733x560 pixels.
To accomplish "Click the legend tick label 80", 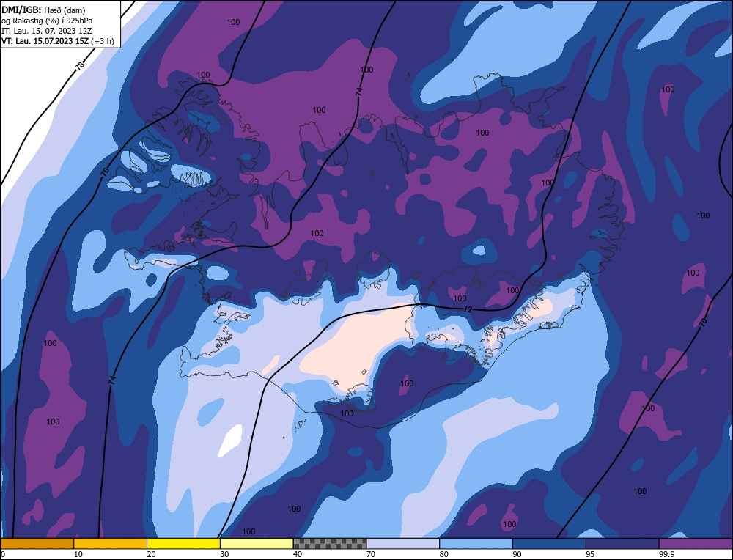I will point(443,554).
